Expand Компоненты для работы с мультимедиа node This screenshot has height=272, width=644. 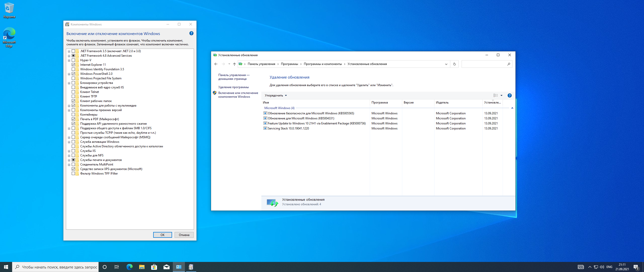coord(69,106)
